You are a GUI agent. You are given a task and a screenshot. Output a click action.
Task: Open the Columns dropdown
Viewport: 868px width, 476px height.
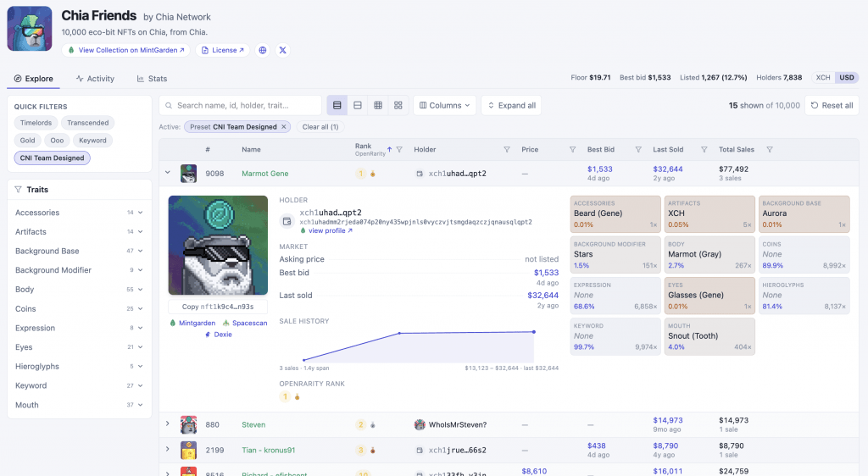click(444, 105)
